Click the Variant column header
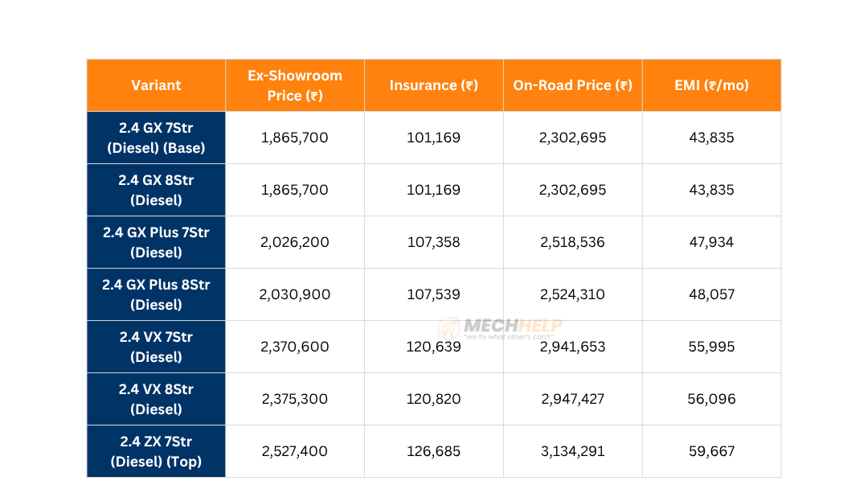Image resolution: width=868 pixels, height=489 pixels. [x=156, y=85]
